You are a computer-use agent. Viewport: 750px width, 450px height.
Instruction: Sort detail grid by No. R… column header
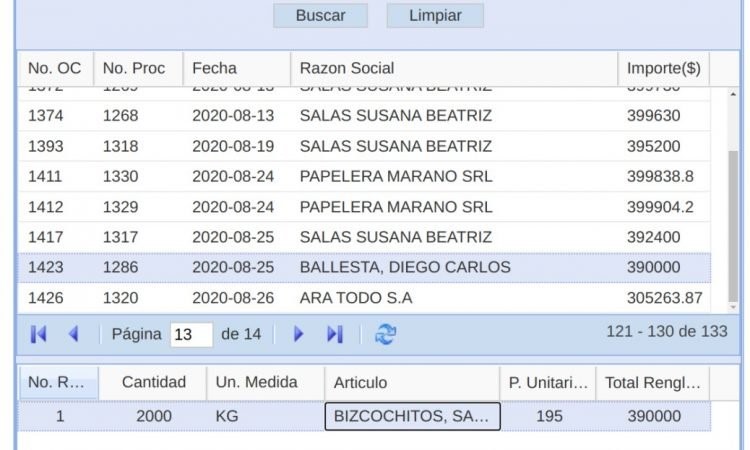59,383
